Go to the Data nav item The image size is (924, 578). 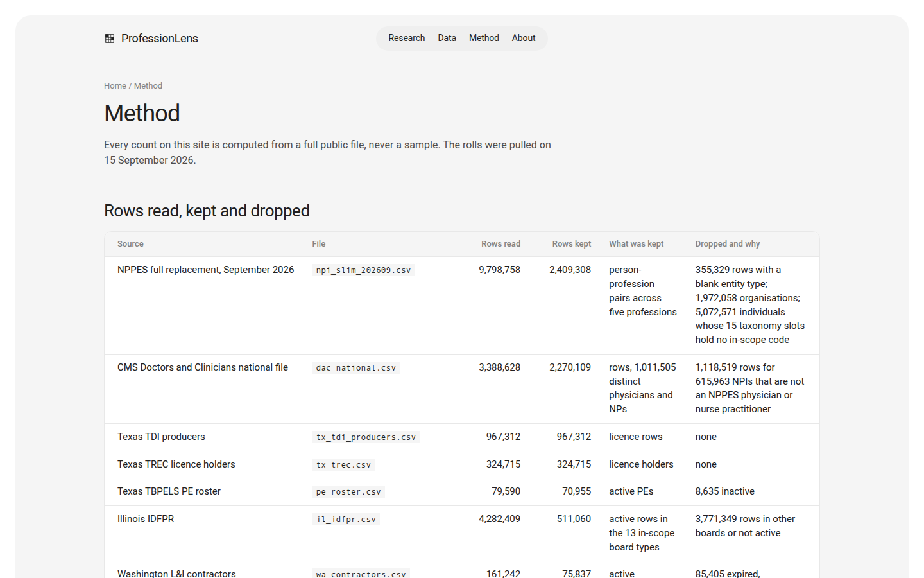click(x=447, y=38)
